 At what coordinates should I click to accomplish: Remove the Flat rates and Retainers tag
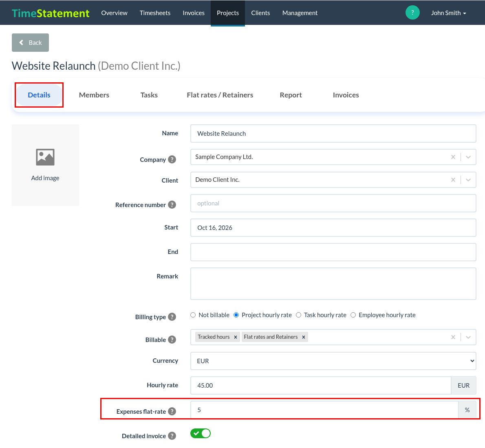304,337
